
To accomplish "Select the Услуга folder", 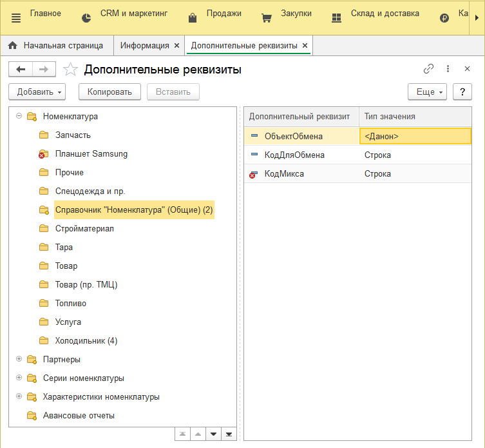I will 68,322.
